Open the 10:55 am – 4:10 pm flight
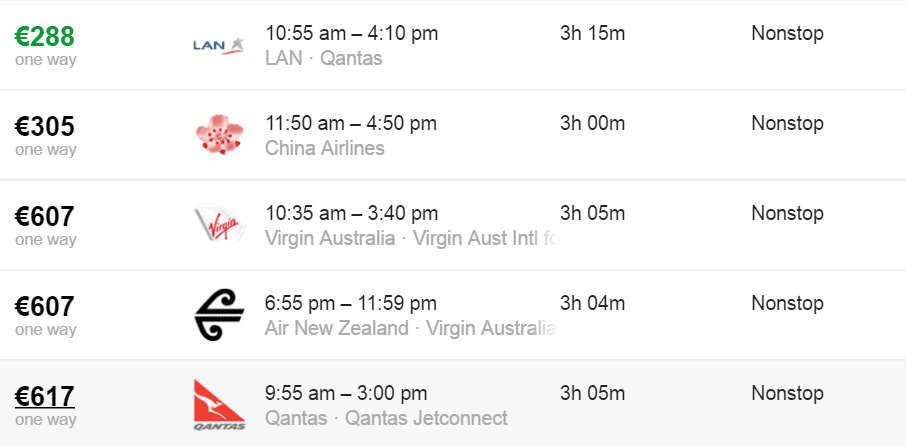This screenshot has height=446, width=906. pos(351,34)
